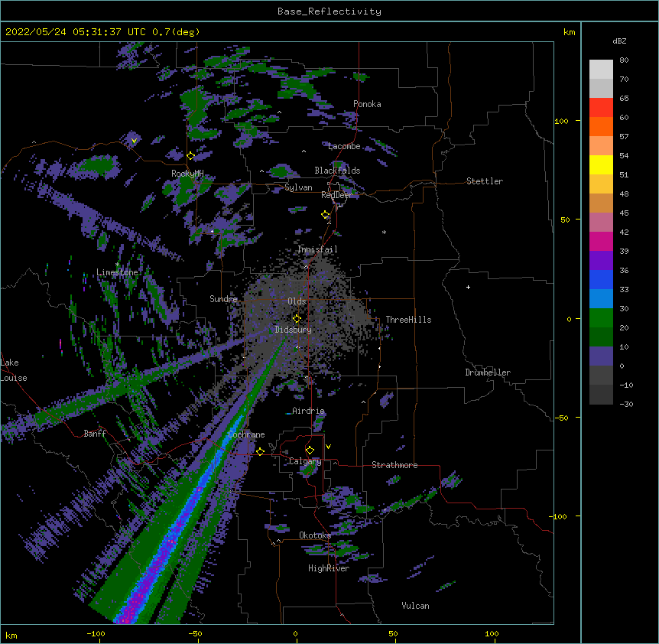Click the yellow diamond marker near RockyMH
The width and height of the screenshot is (659, 644).
click(190, 156)
